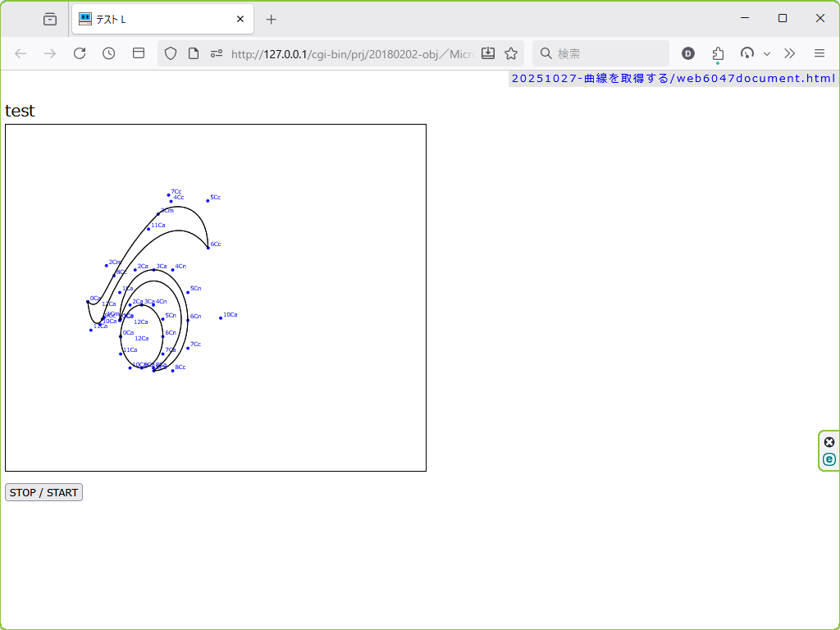Click the green e icon on right edge
Viewport: 840px width, 630px height.
click(x=829, y=459)
